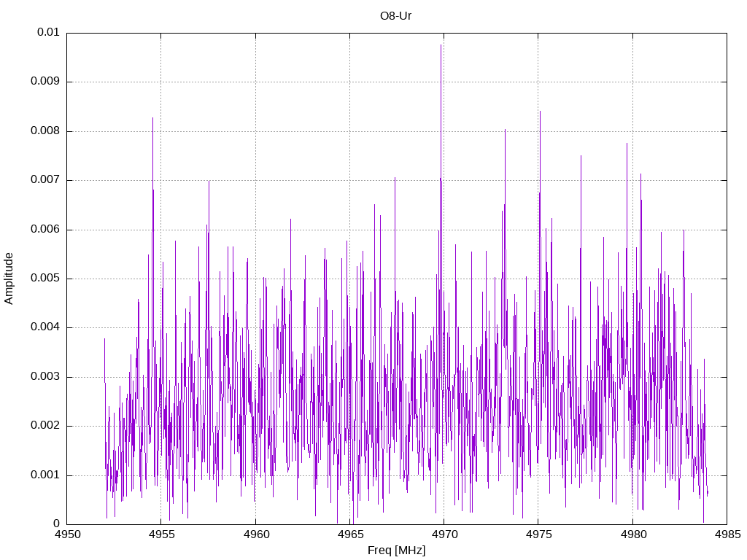
Task: Click the 4955 x-axis tick label
Action: click(x=161, y=534)
